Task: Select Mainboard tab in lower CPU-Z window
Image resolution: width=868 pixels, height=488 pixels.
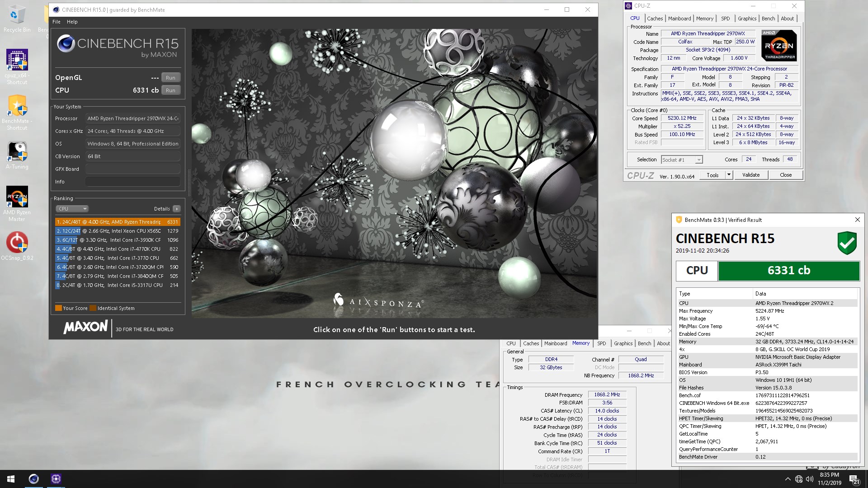Action: coord(556,343)
